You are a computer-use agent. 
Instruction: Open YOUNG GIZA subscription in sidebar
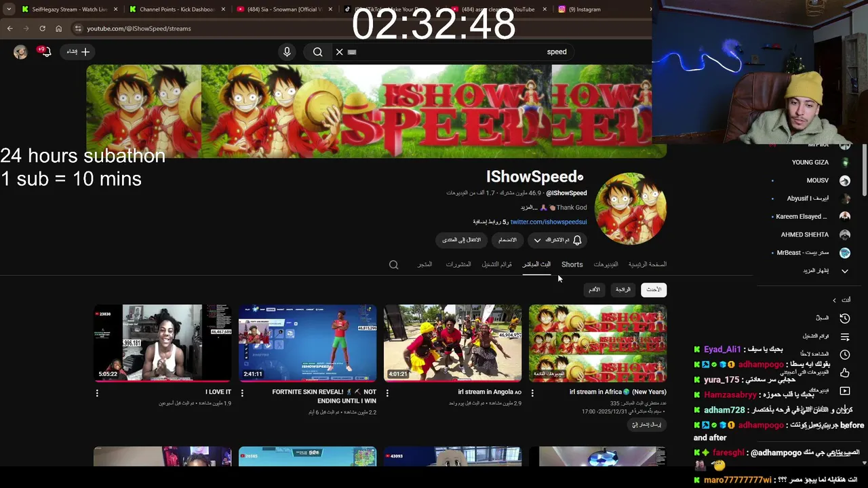point(810,163)
